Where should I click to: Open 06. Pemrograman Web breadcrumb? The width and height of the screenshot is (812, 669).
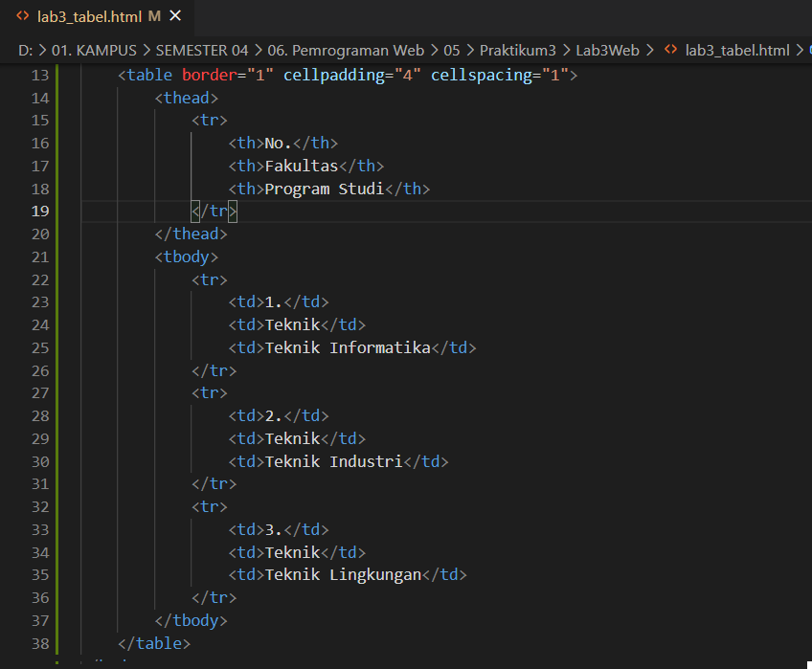[346, 50]
